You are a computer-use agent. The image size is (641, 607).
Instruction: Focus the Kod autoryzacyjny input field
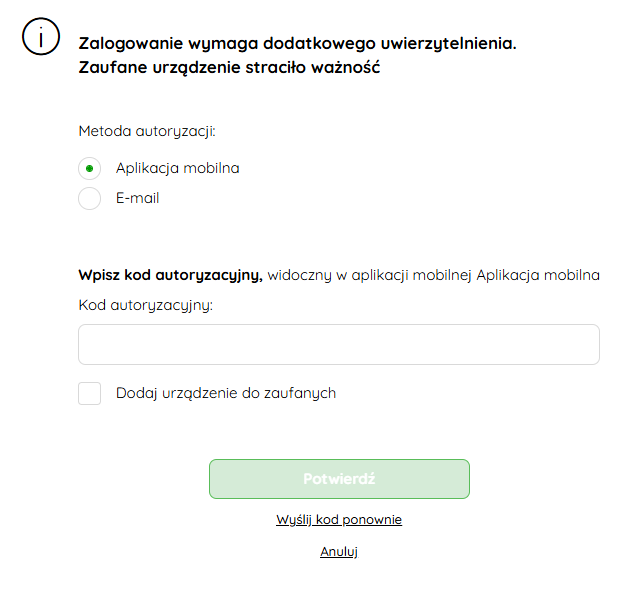coord(339,344)
